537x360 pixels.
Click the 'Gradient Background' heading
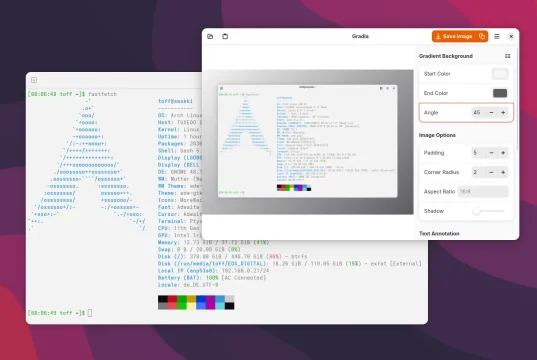coord(446,56)
